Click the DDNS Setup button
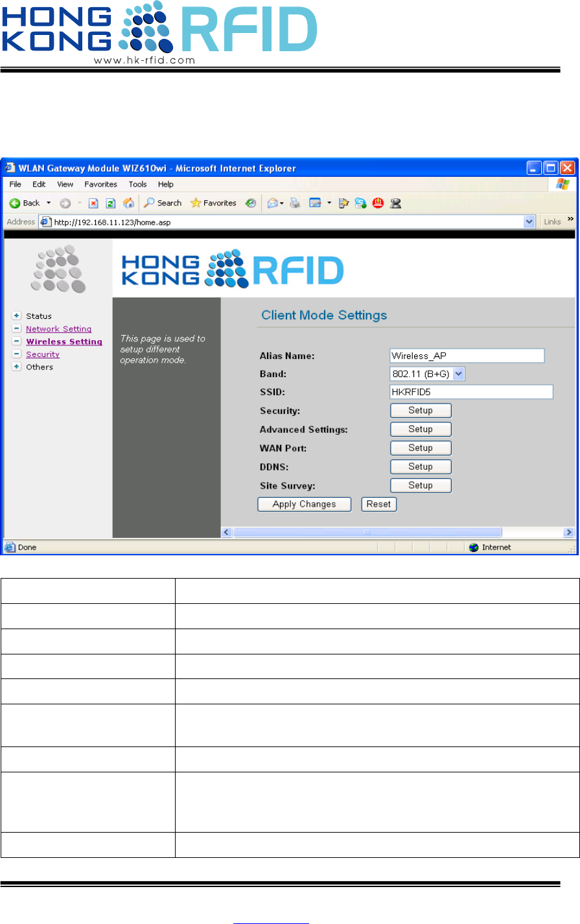Viewport: 580px width, 924px height. click(x=421, y=467)
